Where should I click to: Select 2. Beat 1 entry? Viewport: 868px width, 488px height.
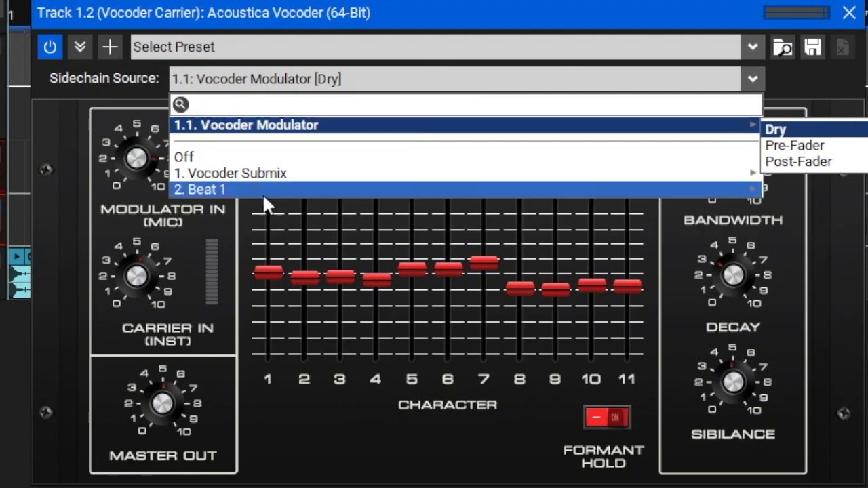[465, 189]
